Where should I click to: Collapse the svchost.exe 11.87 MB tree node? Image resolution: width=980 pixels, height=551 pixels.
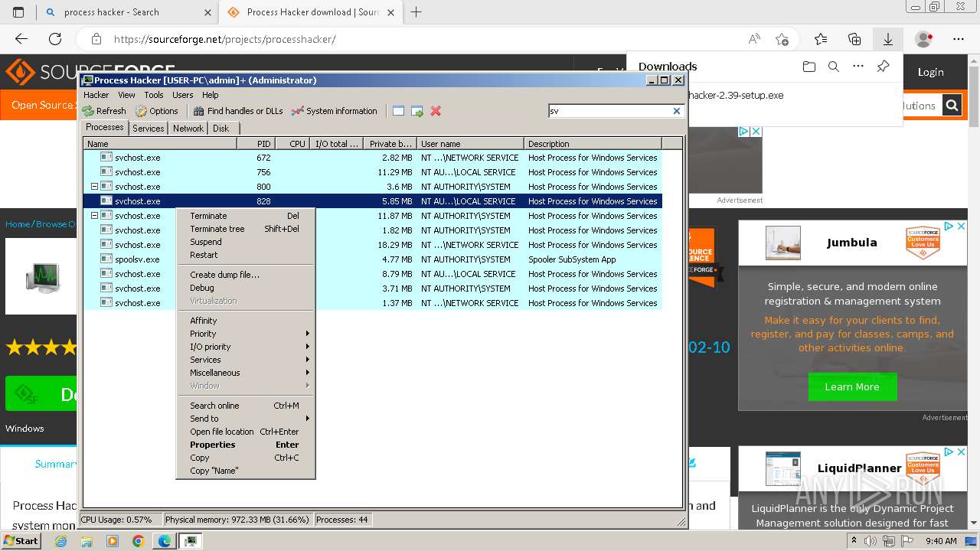95,216
